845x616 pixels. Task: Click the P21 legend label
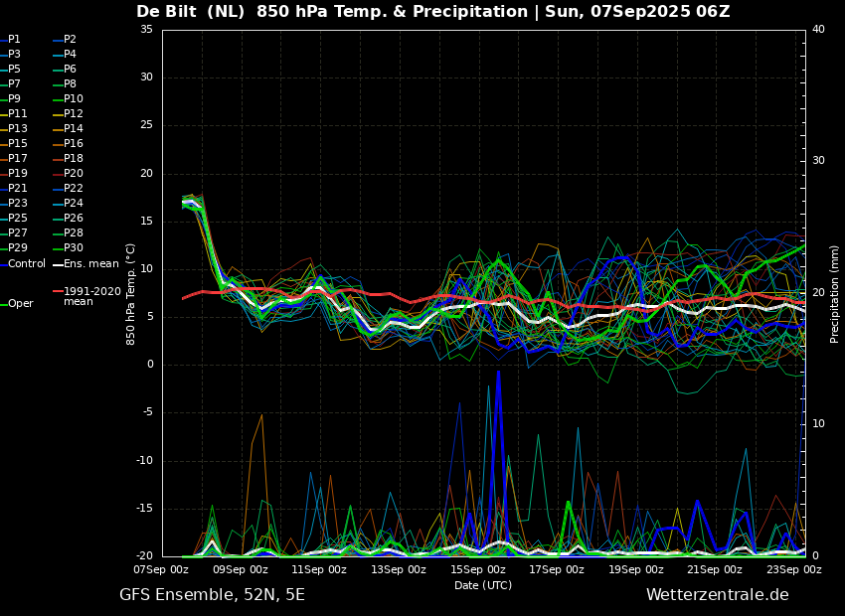(x=17, y=188)
